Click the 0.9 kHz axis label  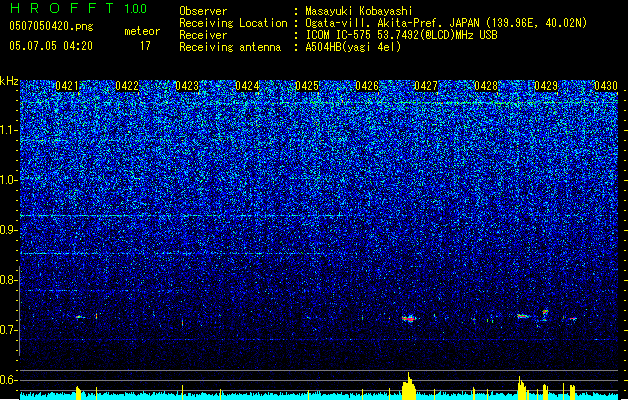pyautogui.click(x=9, y=230)
